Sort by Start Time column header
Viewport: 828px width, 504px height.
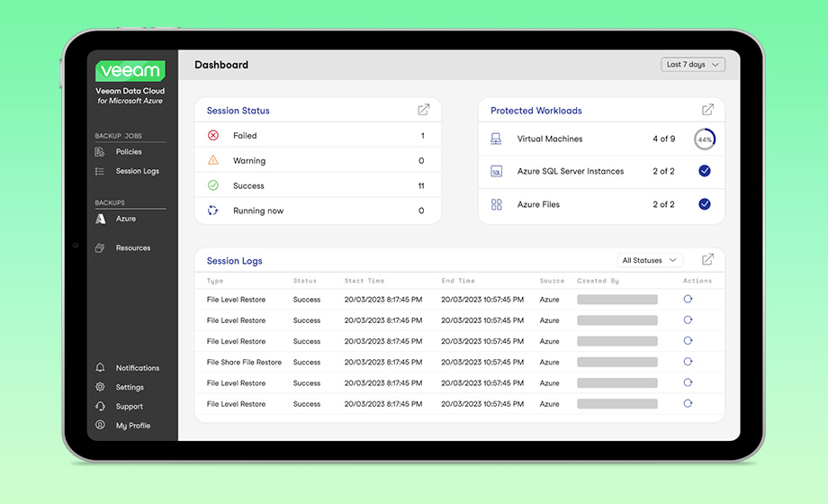(x=364, y=281)
